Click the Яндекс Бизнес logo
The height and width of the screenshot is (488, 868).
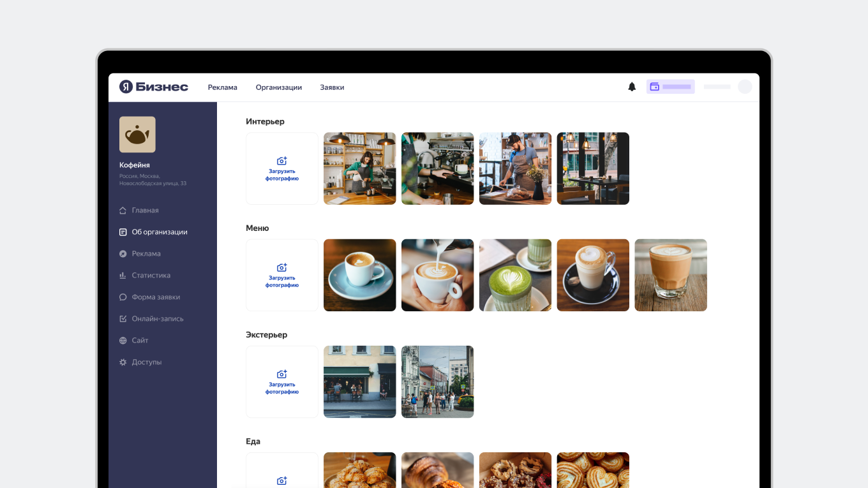point(154,87)
